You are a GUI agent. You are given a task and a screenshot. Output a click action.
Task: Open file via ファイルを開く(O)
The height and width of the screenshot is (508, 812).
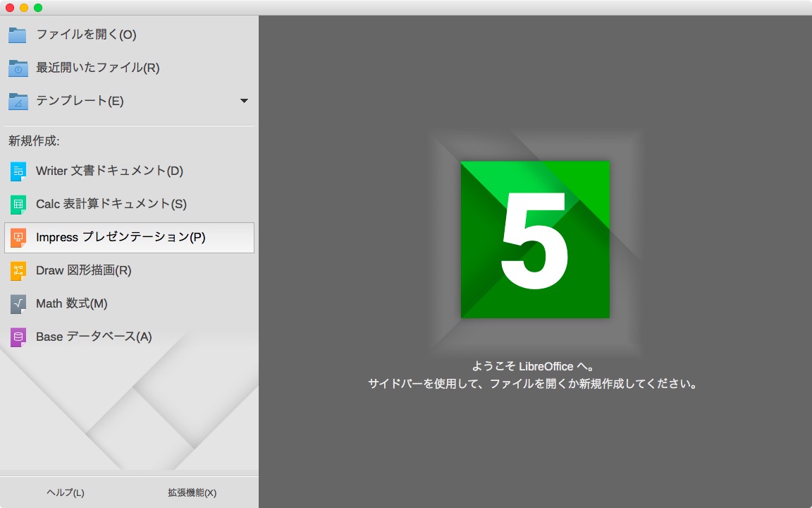[86, 35]
